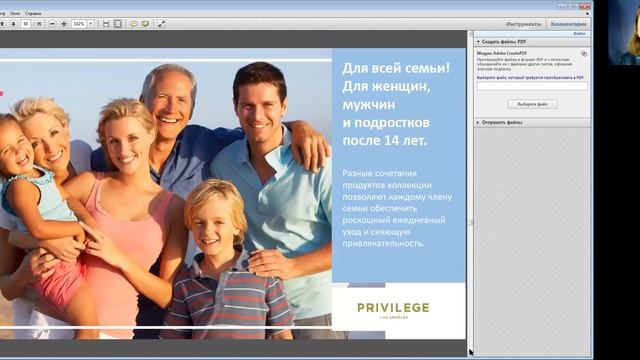Click the zoom percentage field showing 102%
640x360 pixels.
tap(79, 24)
